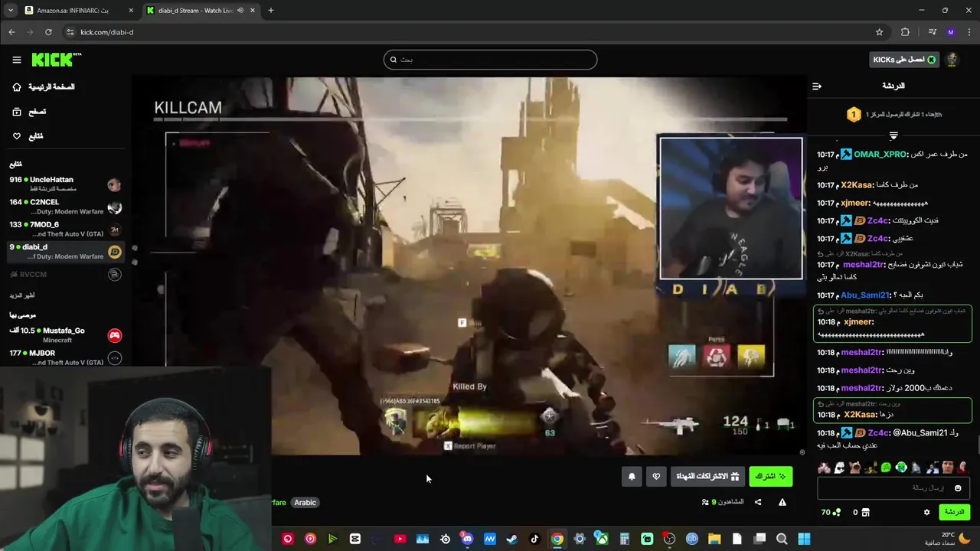Open the emoji picker in the chat input
This screenshot has height=551, width=980.
pos(958,488)
